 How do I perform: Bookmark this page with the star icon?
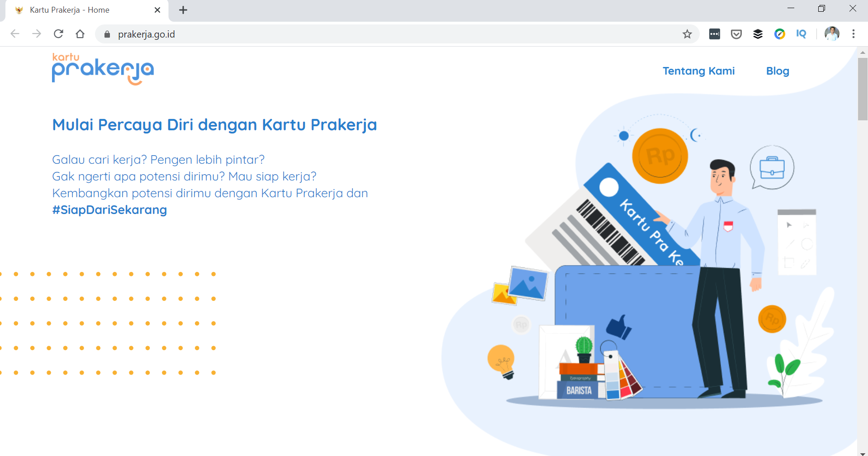tap(687, 34)
